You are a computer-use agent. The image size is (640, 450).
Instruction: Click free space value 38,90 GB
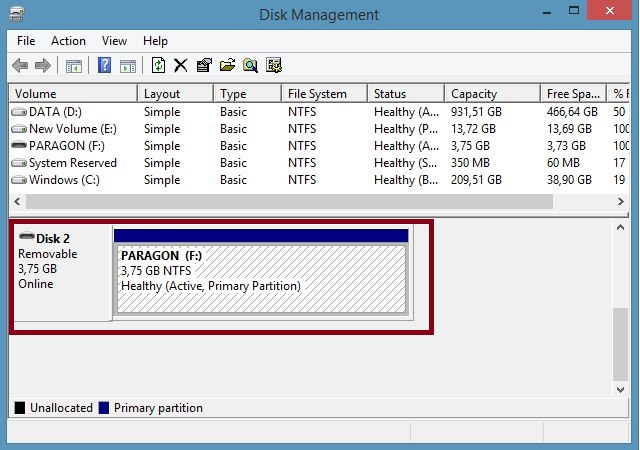[569, 180]
